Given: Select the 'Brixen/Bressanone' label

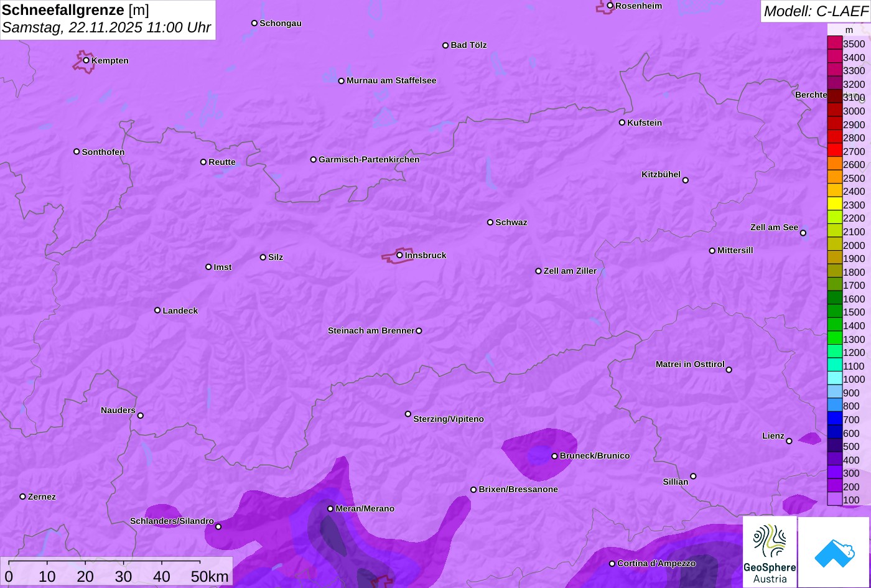Looking at the screenshot, I should 518,489.
